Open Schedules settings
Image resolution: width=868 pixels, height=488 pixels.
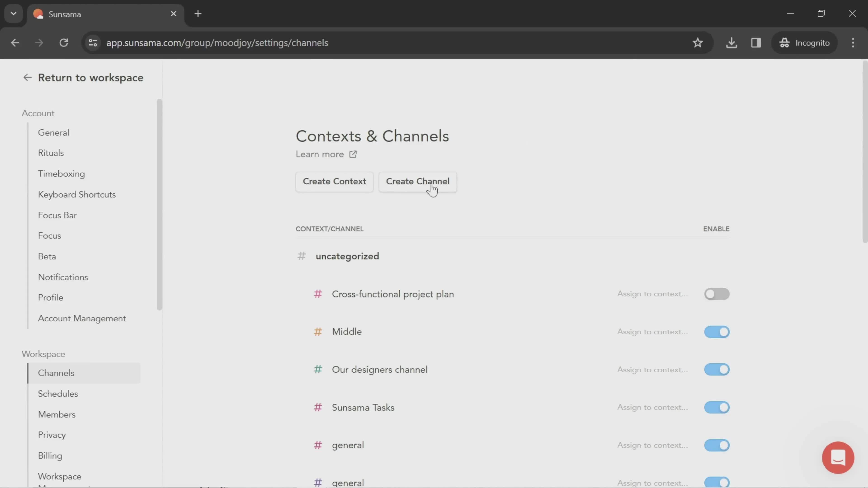(x=58, y=394)
